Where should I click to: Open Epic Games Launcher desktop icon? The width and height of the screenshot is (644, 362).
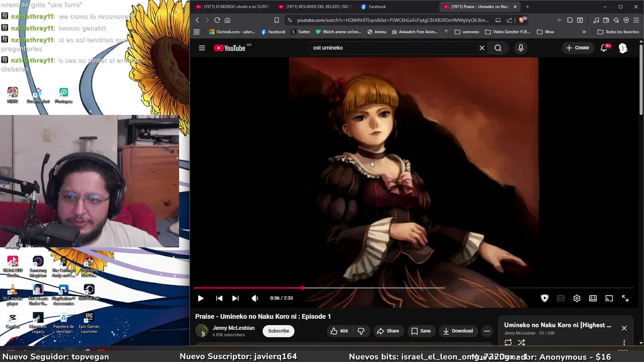(x=89, y=323)
